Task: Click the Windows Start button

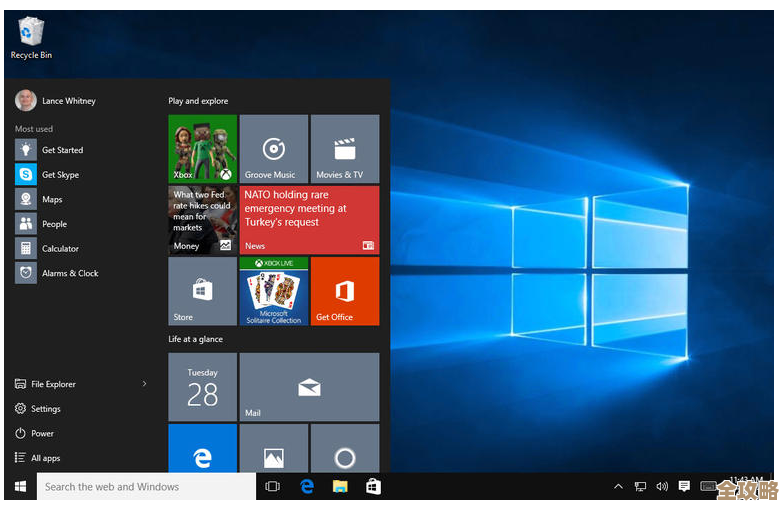Action: tap(20, 486)
